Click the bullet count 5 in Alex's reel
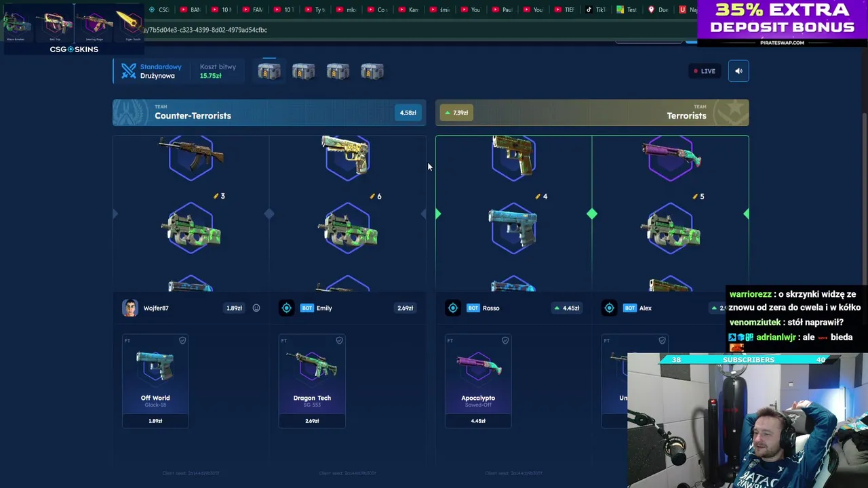Viewport: 868px width, 488px height. (698, 196)
